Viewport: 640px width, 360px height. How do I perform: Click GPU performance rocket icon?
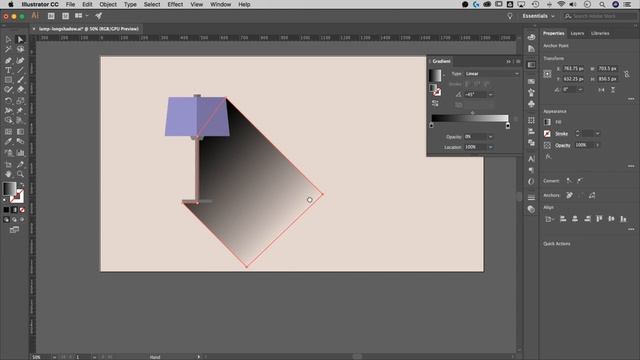coord(98,16)
